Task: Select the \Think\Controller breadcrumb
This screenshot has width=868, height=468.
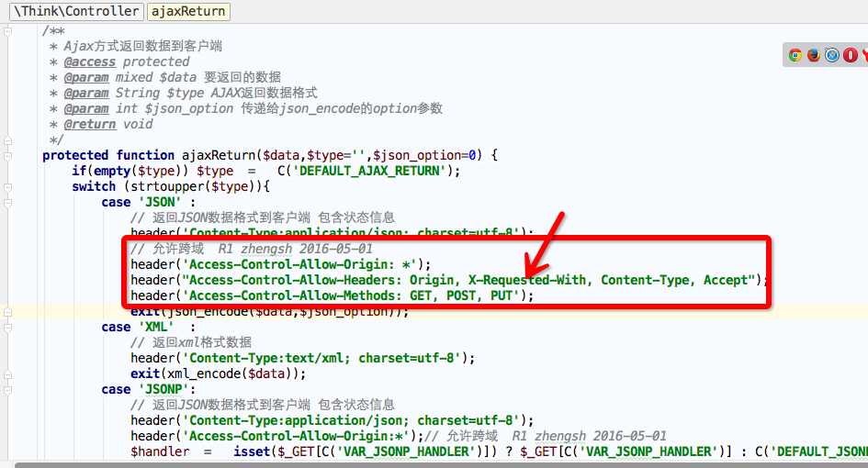Action: (77, 11)
